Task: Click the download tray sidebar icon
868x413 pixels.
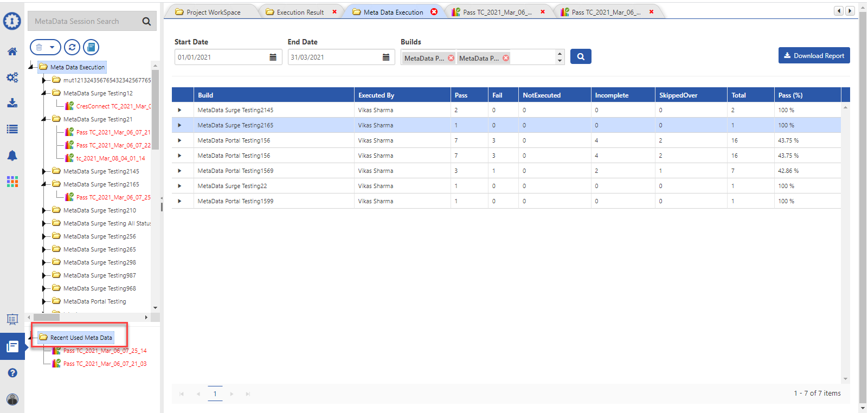Action: tap(12, 103)
